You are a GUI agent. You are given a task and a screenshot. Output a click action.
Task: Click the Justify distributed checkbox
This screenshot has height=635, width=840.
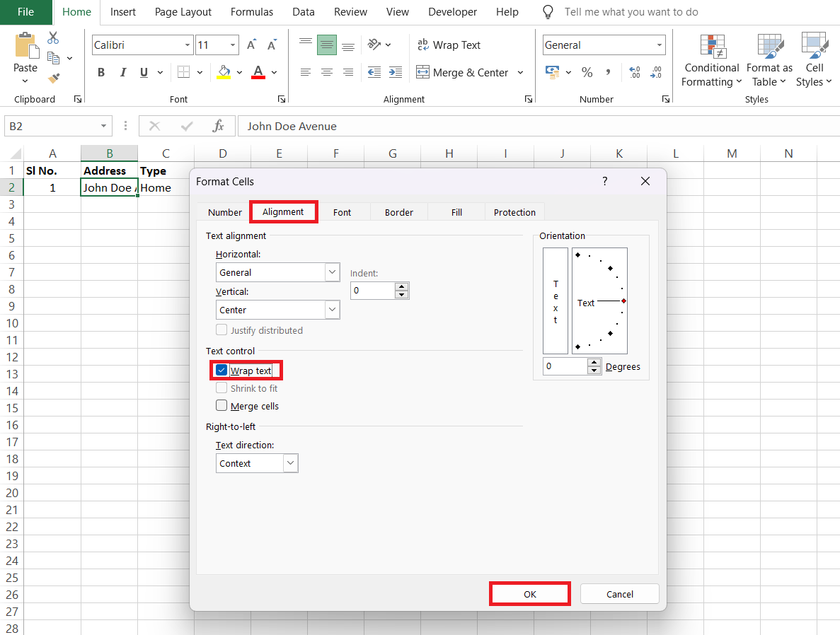point(221,330)
